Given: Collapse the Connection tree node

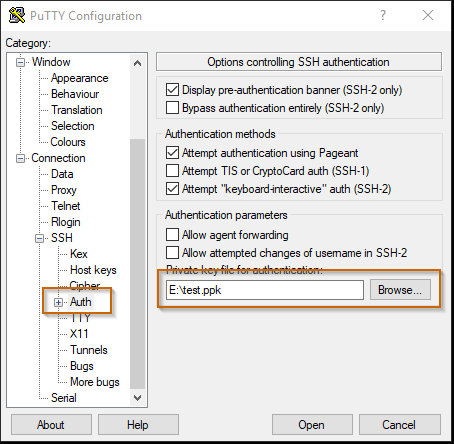Looking at the screenshot, I should [21, 158].
